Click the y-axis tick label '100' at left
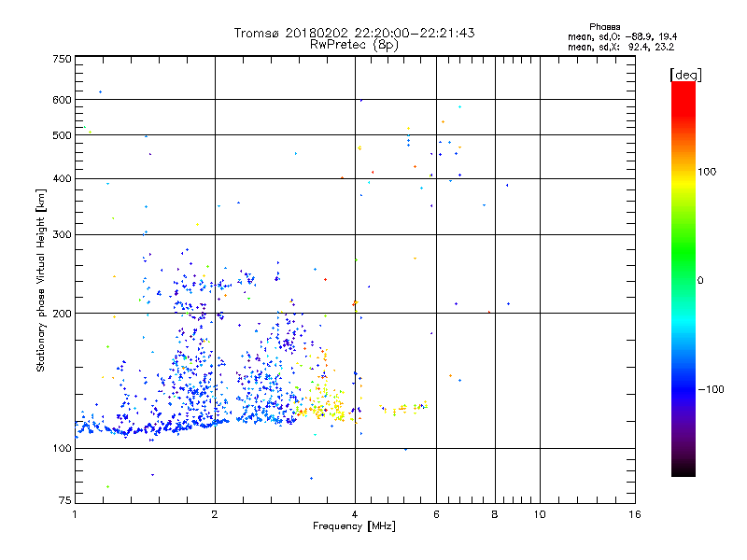747x560 pixels. pos(63,448)
